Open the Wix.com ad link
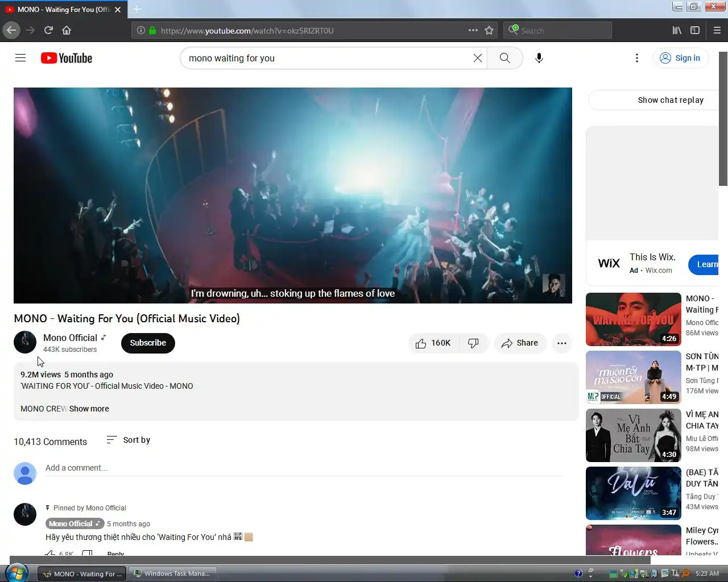The image size is (728, 582). point(659,271)
